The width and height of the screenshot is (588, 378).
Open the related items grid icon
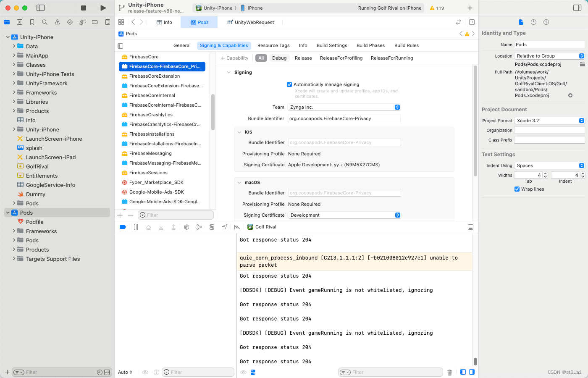121,22
